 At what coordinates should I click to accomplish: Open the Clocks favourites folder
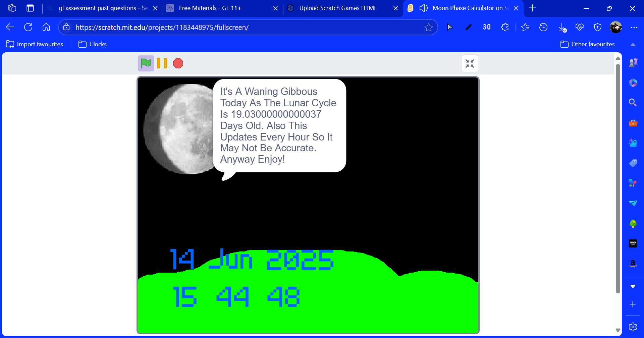[x=92, y=44]
